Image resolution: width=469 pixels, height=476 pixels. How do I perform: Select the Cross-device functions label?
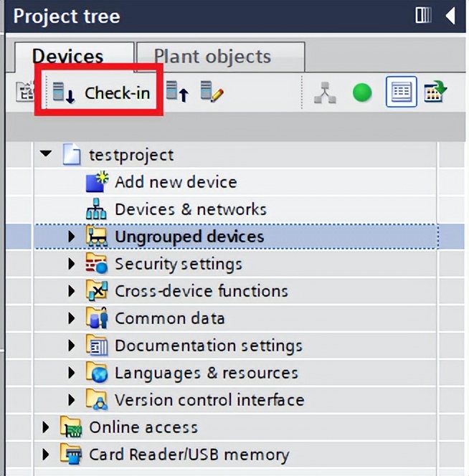click(x=202, y=291)
